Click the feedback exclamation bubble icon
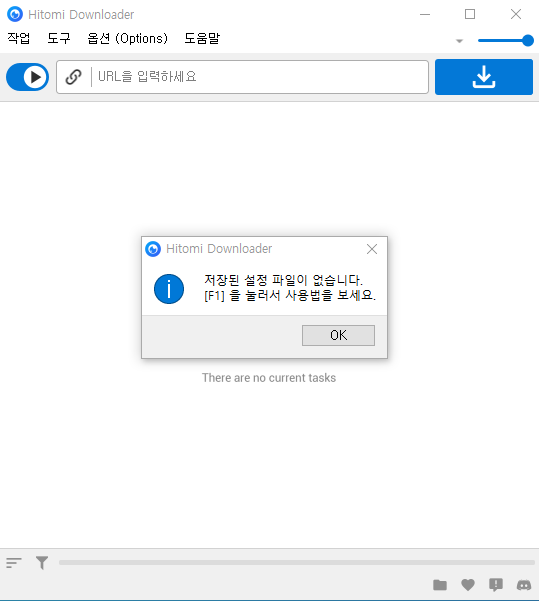The image size is (539, 601). point(496,585)
